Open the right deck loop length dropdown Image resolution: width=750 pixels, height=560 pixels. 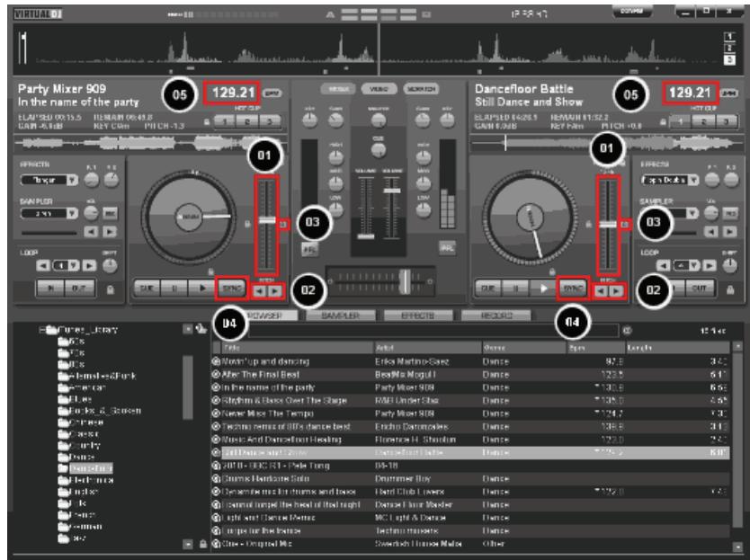click(x=694, y=265)
